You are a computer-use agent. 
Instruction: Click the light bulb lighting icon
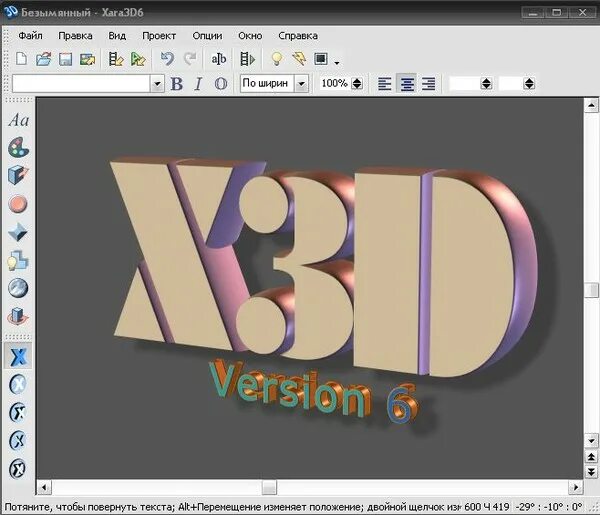click(x=276, y=59)
